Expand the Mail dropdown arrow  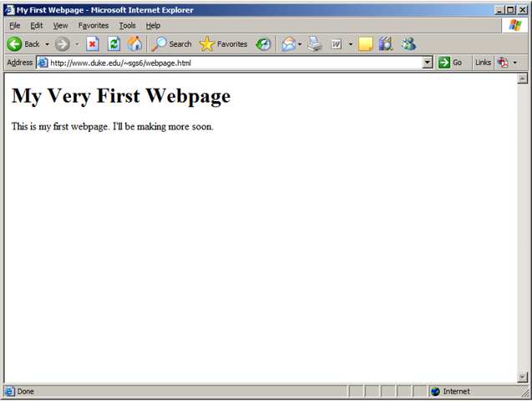point(300,44)
